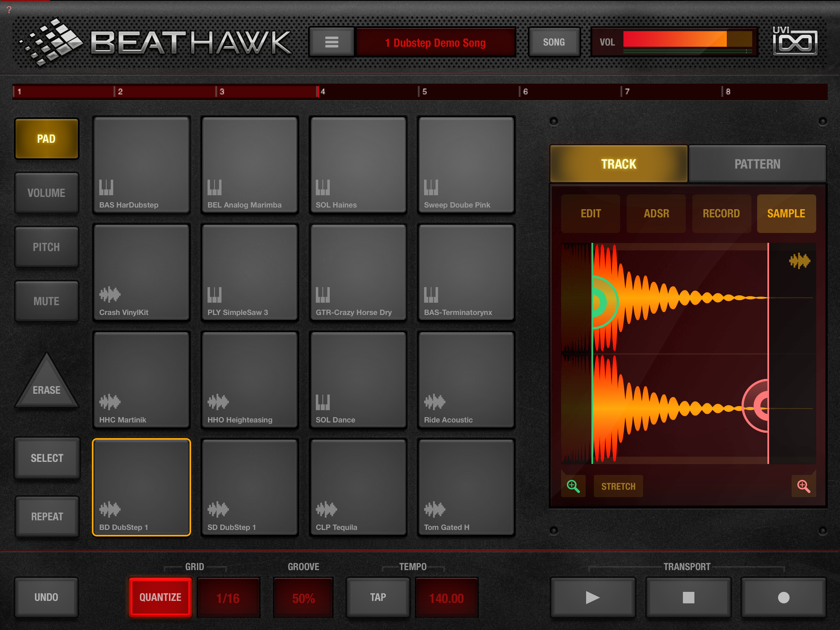Viewport: 840px width, 630px height.
Task: Select PAD mode
Action: [x=46, y=139]
